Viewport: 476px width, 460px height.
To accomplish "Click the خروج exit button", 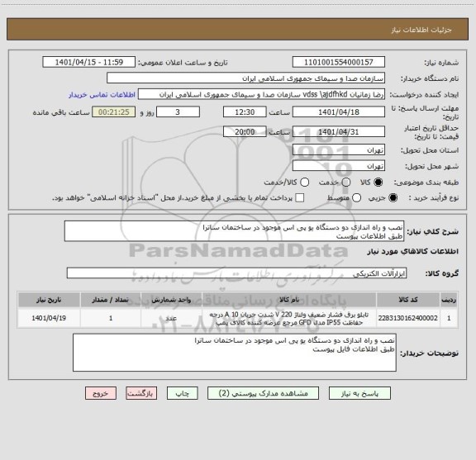I will click(101, 393).
